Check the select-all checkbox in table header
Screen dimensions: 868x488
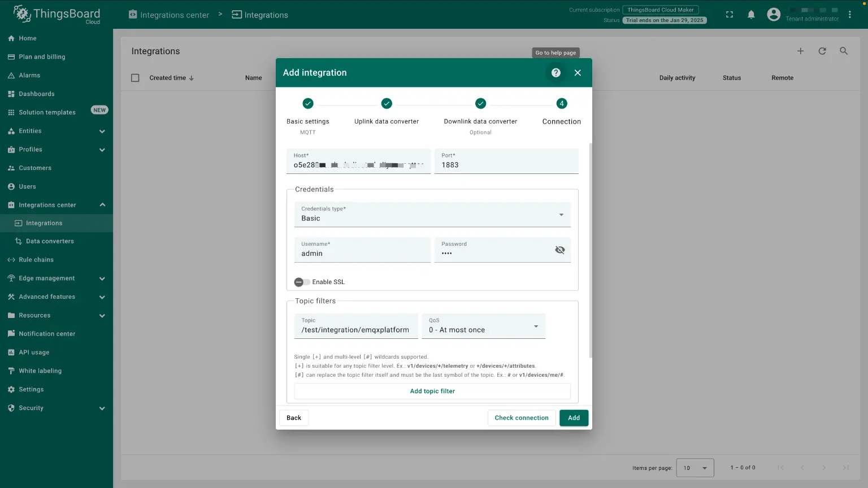click(135, 78)
